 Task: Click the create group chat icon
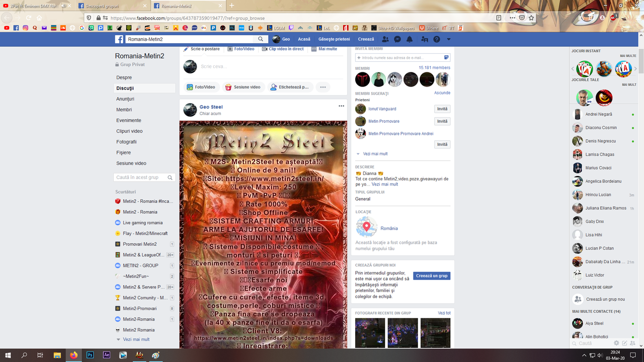[632, 343]
